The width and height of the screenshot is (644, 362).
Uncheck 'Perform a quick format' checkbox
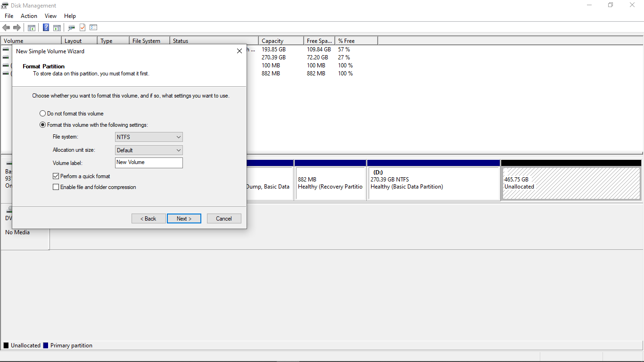pyautogui.click(x=56, y=176)
